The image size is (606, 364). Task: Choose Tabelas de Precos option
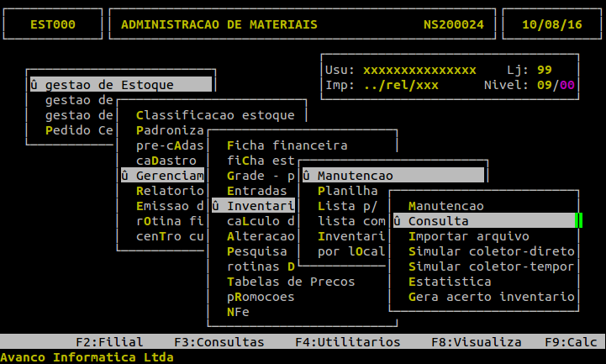pyautogui.click(x=291, y=282)
